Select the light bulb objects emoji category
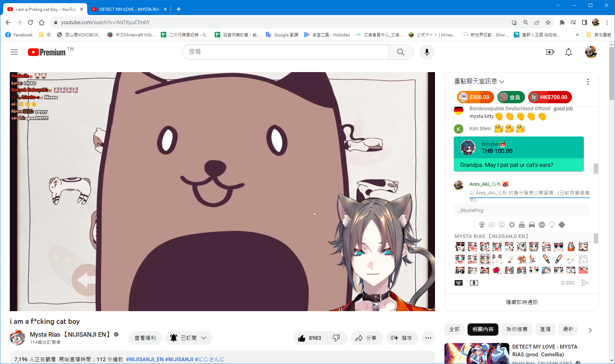Viewport: 615px width, 364px height. (x=552, y=225)
